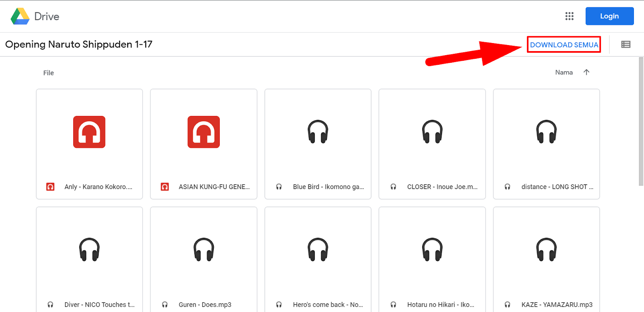Click small headphone icon beside Blue Bird
Image resolution: width=644 pixels, height=312 pixels.
[279, 187]
